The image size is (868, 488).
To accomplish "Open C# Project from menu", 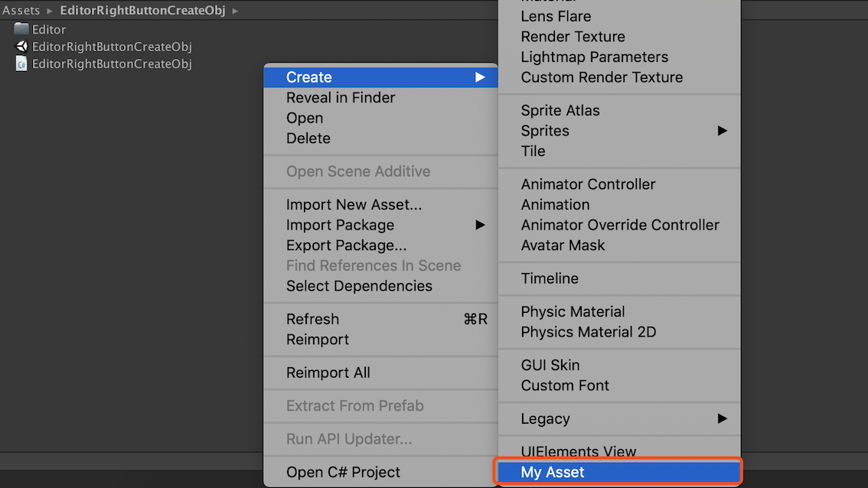I will coord(343,472).
